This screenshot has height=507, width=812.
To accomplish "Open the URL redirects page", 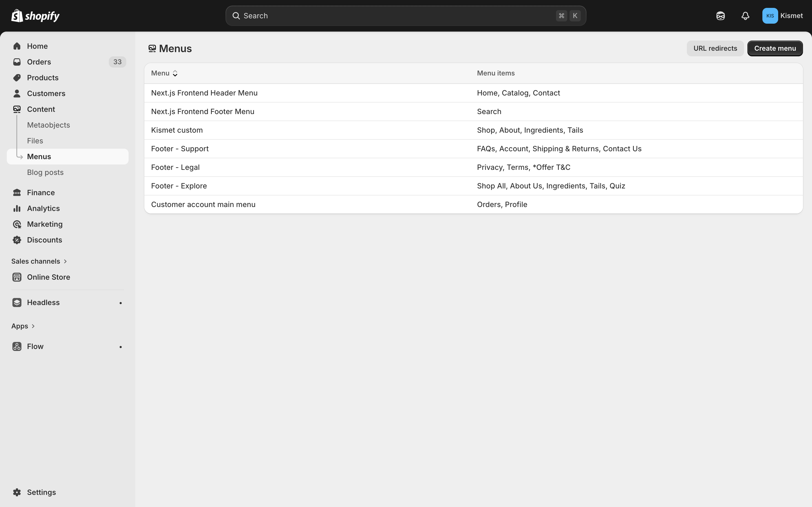I will pyautogui.click(x=715, y=48).
